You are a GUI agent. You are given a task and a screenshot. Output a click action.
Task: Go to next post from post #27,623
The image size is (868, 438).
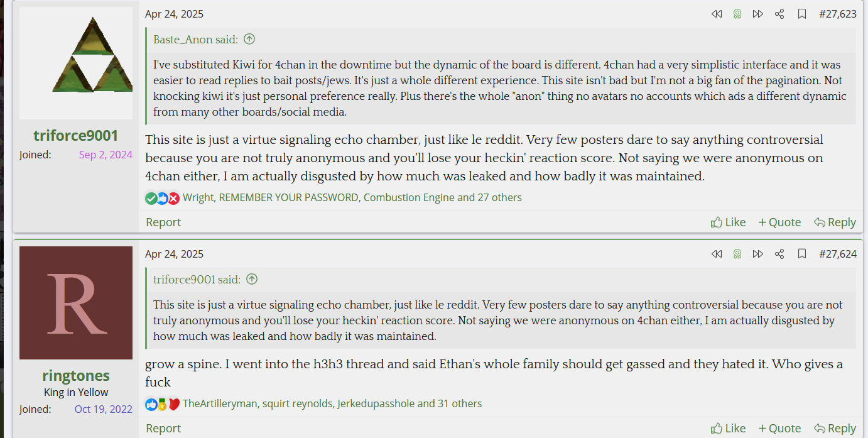click(758, 14)
